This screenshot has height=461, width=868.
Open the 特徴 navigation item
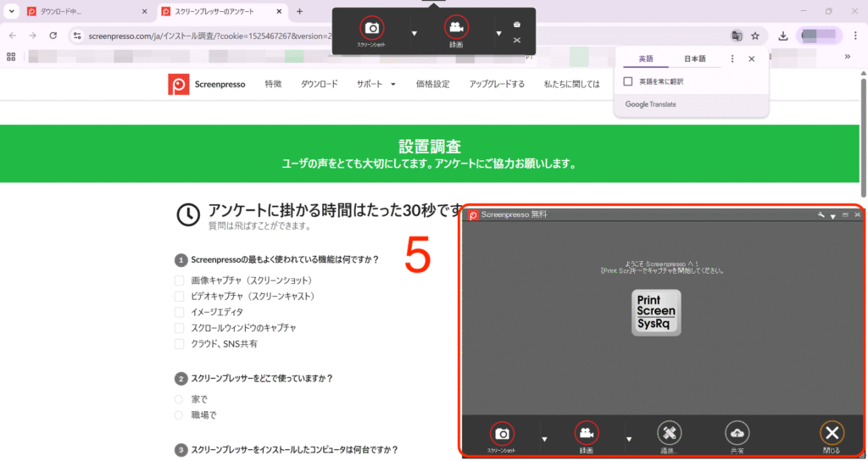coord(273,84)
